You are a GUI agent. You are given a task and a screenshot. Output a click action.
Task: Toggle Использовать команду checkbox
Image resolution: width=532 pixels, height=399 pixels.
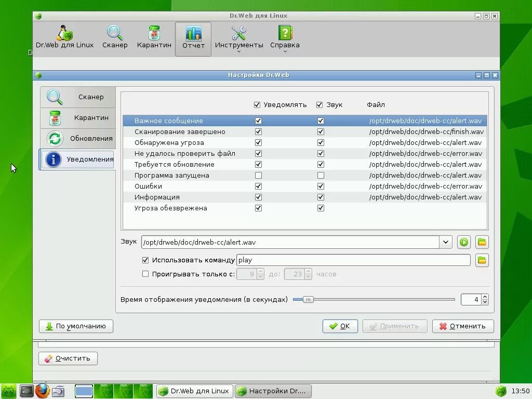click(x=145, y=260)
